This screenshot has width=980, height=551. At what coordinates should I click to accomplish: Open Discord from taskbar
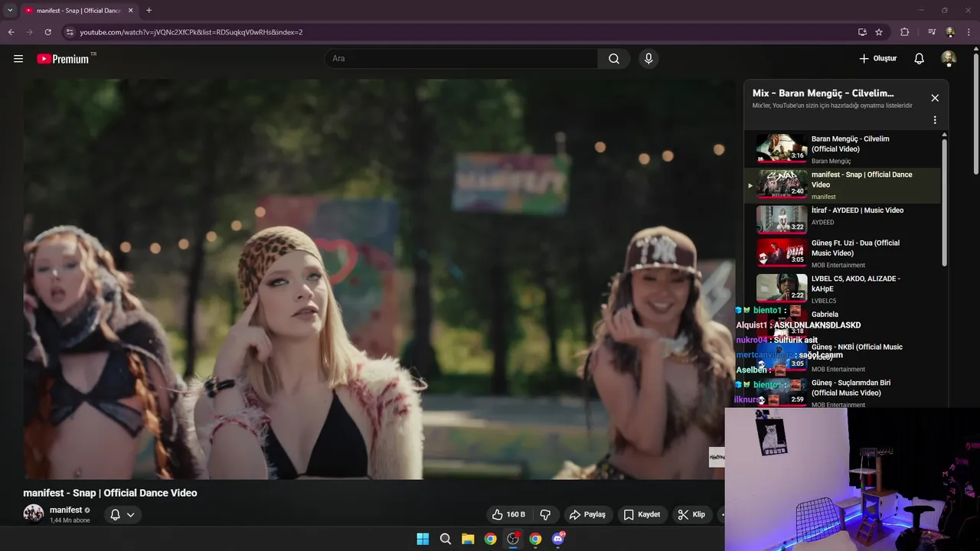tap(558, 539)
